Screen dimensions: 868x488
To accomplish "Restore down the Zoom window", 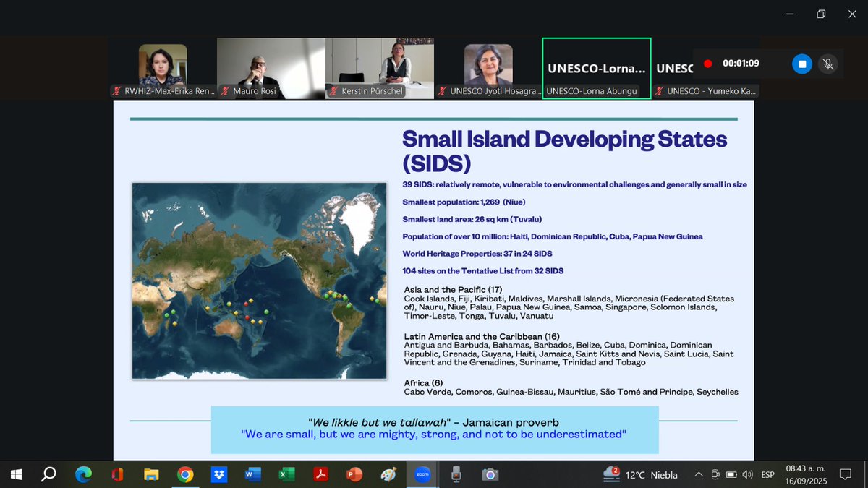I will 821,14.
